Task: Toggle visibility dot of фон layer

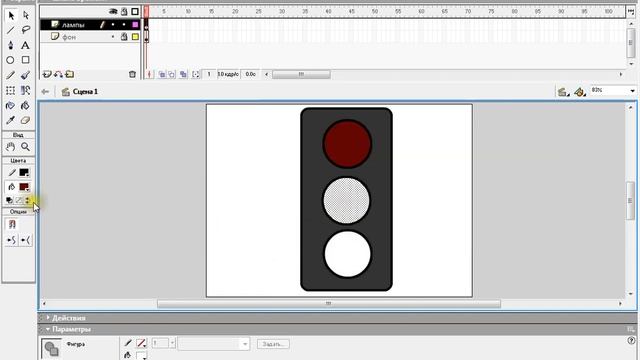Action: [x=113, y=37]
